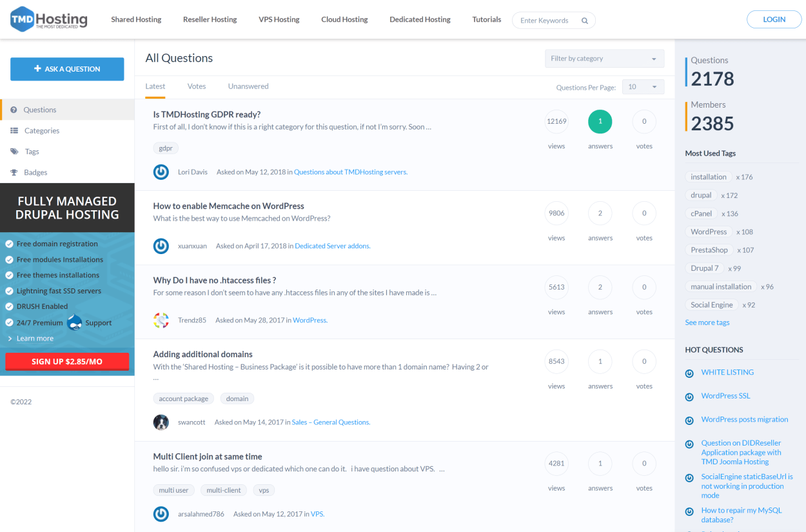Image resolution: width=806 pixels, height=532 pixels.
Task: Open WordPress SSL hot question link
Action: pyautogui.click(x=726, y=396)
